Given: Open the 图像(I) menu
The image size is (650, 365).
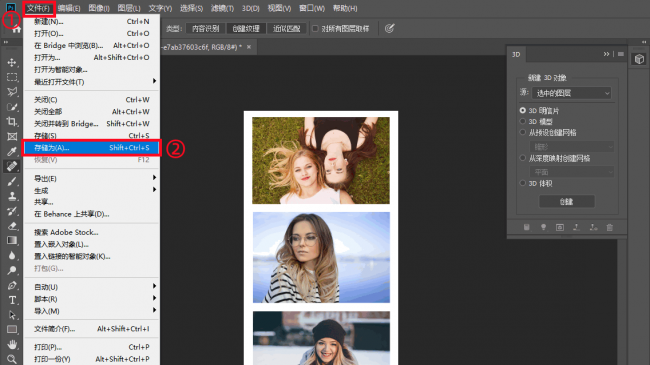Looking at the screenshot, I should click(x=99, y=8).
